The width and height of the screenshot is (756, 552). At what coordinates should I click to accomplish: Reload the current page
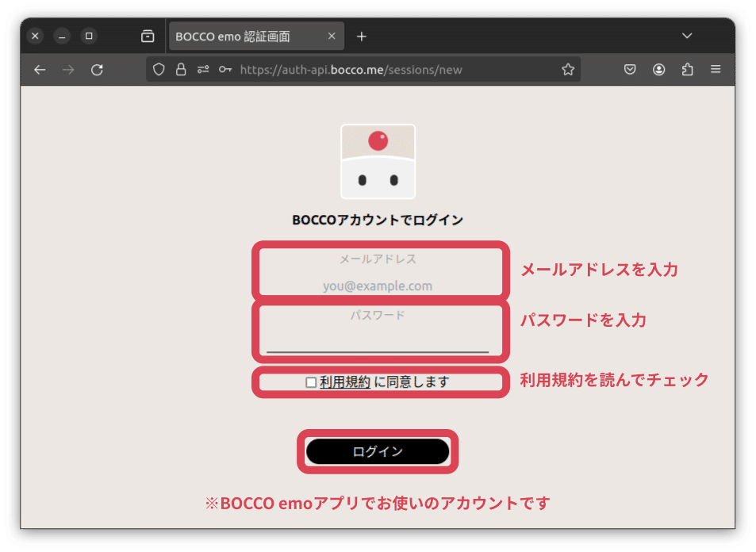(97, 69)
